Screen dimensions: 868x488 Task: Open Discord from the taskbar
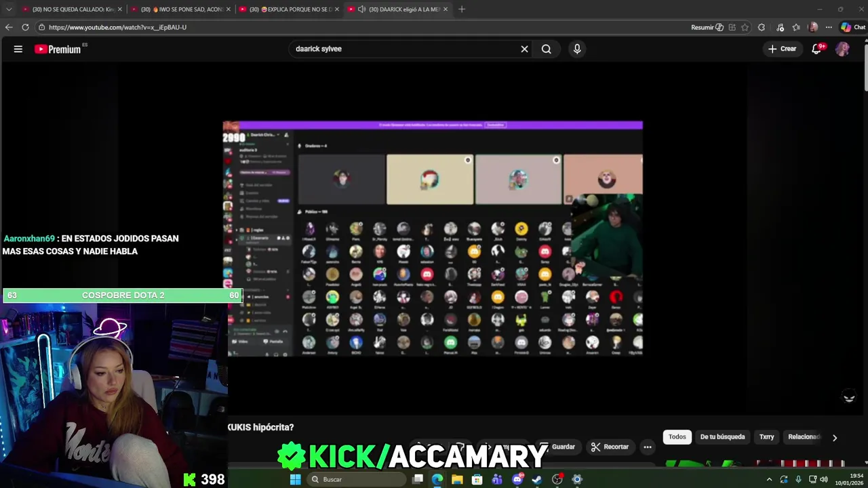[517, 479]
